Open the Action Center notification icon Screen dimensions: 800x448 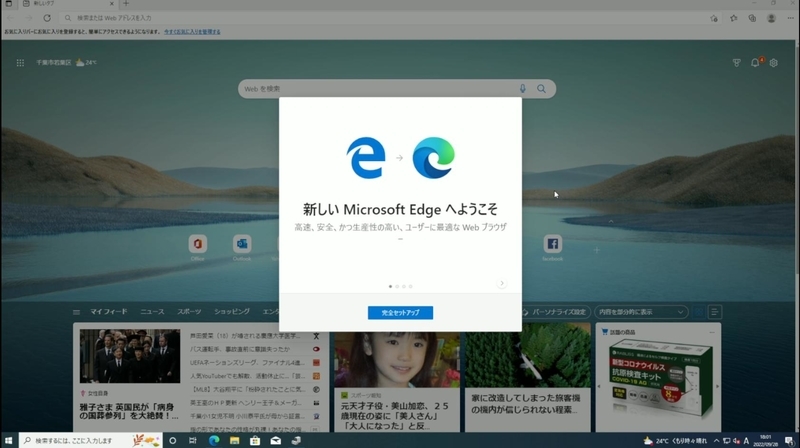[x=789, y=441]
